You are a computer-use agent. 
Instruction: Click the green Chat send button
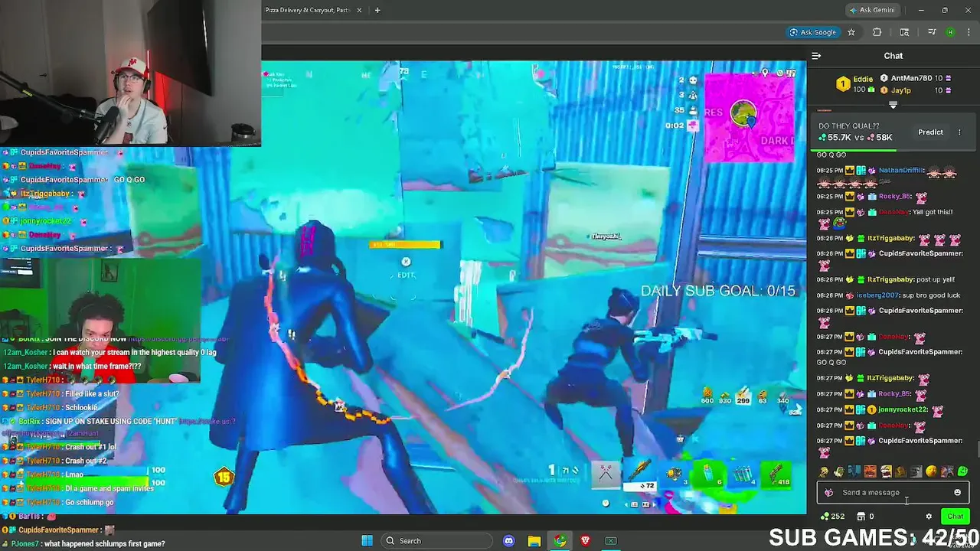[955, 517]
